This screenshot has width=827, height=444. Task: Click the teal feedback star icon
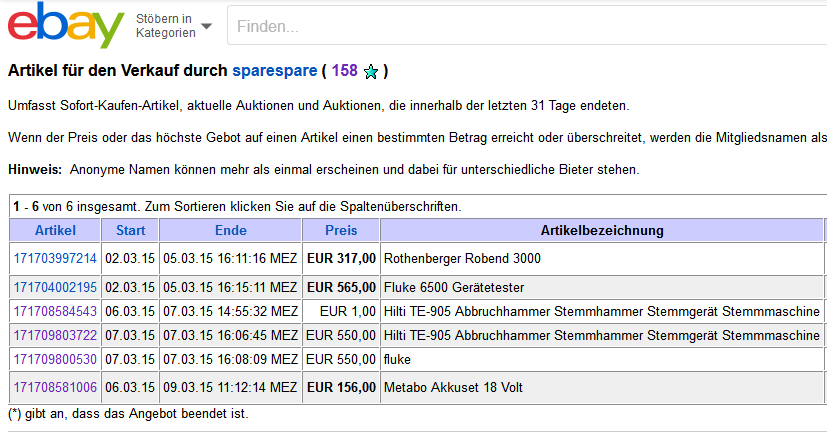(x=371, y=71)
